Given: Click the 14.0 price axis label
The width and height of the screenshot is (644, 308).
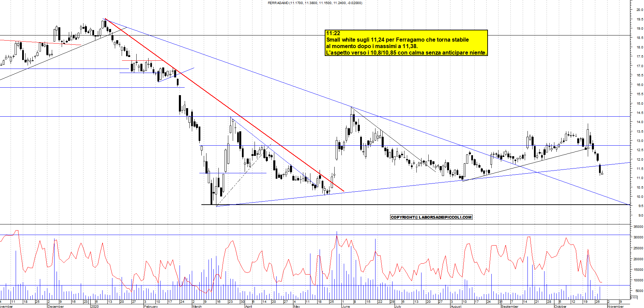Looking at the screenshot, I should click(x=640, y=122).
